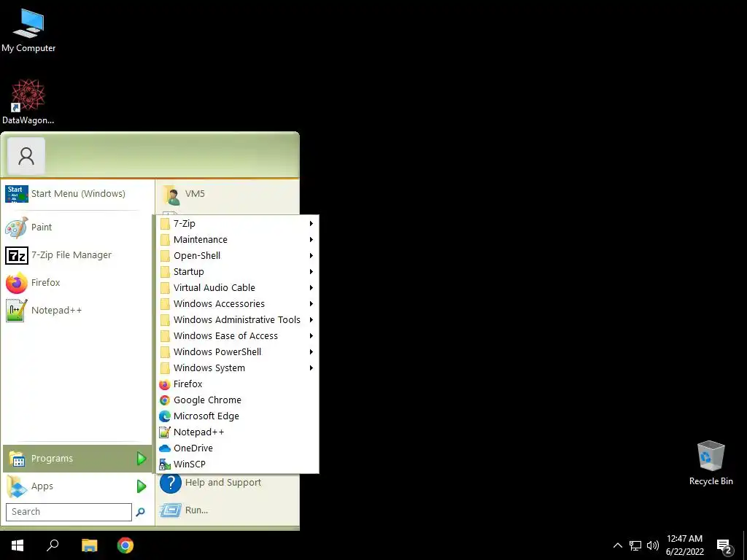This screenshot has width=747, height=560.
Task: Open the taskbar clock and date
Action: [684, 545]
